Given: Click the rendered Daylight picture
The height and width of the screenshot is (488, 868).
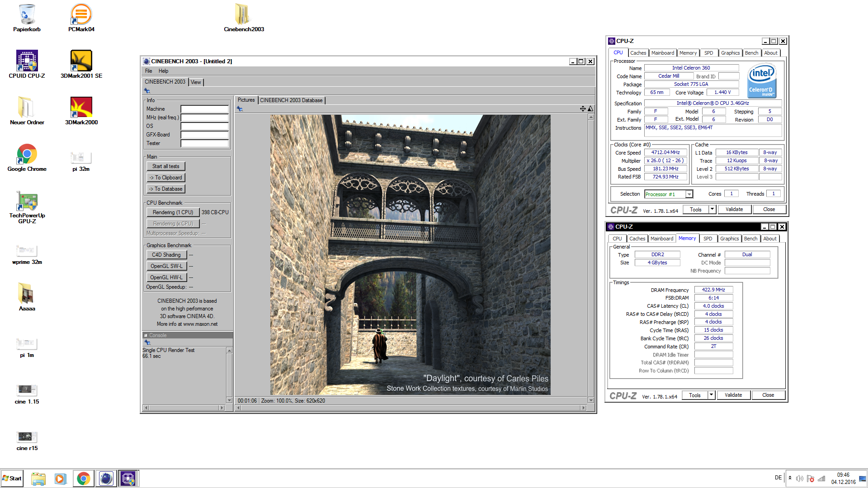Looking at the screenshot, I should click(410, 254).
